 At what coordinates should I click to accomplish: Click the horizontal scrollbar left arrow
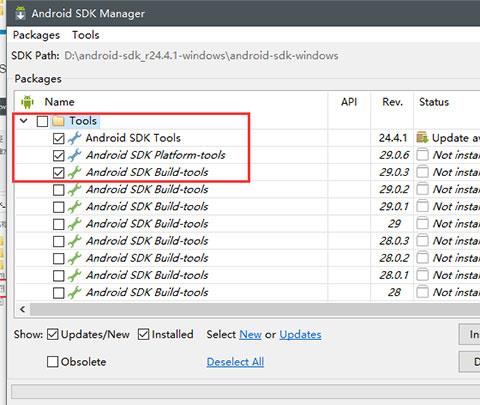click(23, 309)
